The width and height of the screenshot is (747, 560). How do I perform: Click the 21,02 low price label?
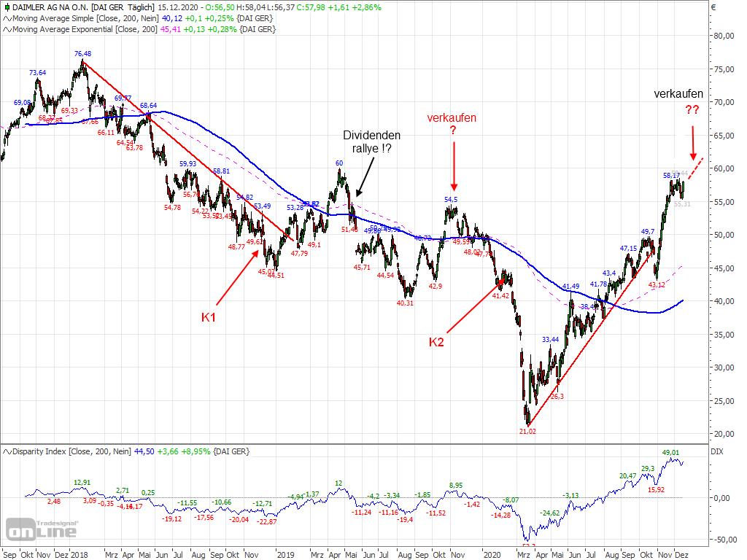coord(527,432)
